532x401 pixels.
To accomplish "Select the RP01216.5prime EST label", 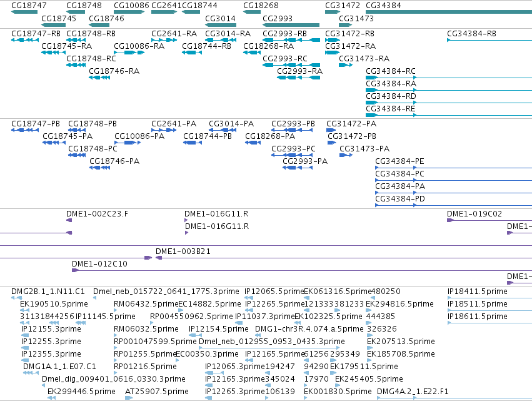I will [145, 367].
